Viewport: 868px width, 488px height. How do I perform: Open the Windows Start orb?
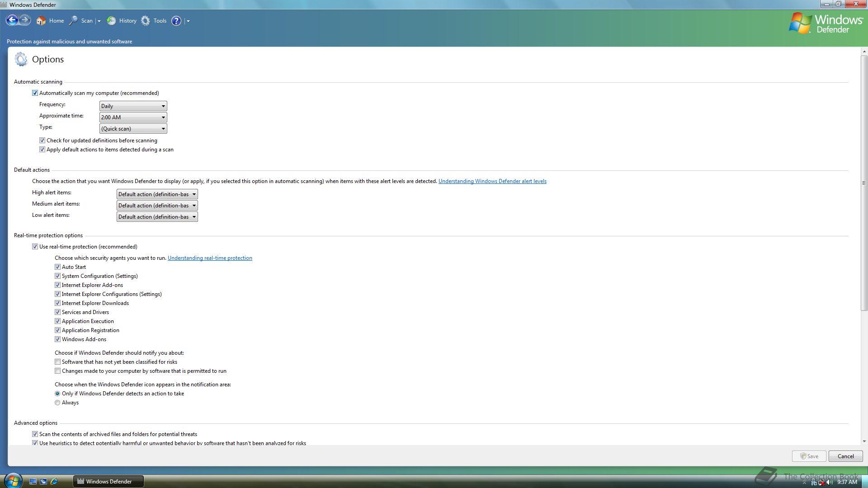click(x=13, y=481)
